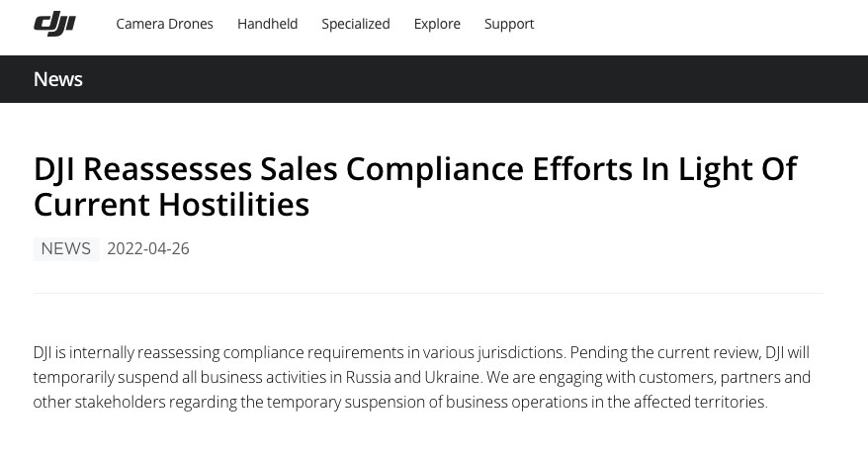Open the Camera Drones menu
This screenshot has width=868, height=462.
click(x=164, y=24)
